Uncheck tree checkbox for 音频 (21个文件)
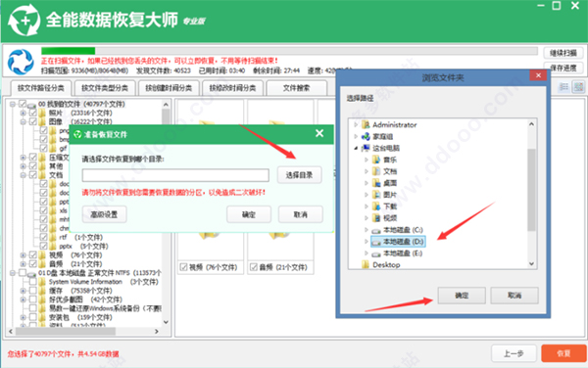This screenshot has height=368, width=588. tap(33, 264)
